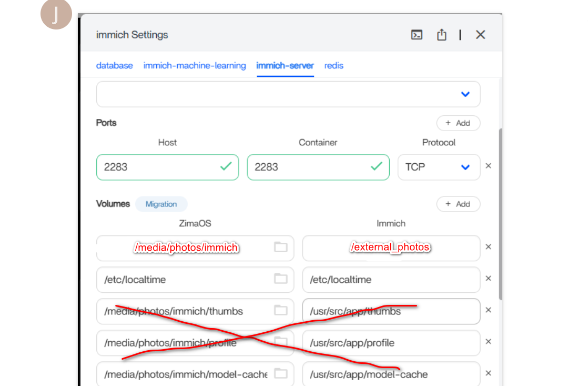Click the /usr/src/app/profile container field
Image resolution: width=588 pixels, height=386 pixels.
[391, 343]
